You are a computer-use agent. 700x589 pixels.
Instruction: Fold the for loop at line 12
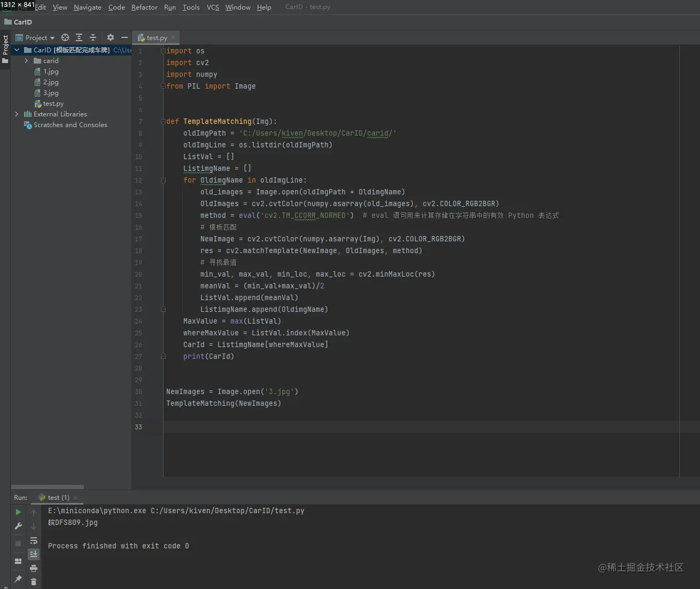coord(163,180)
